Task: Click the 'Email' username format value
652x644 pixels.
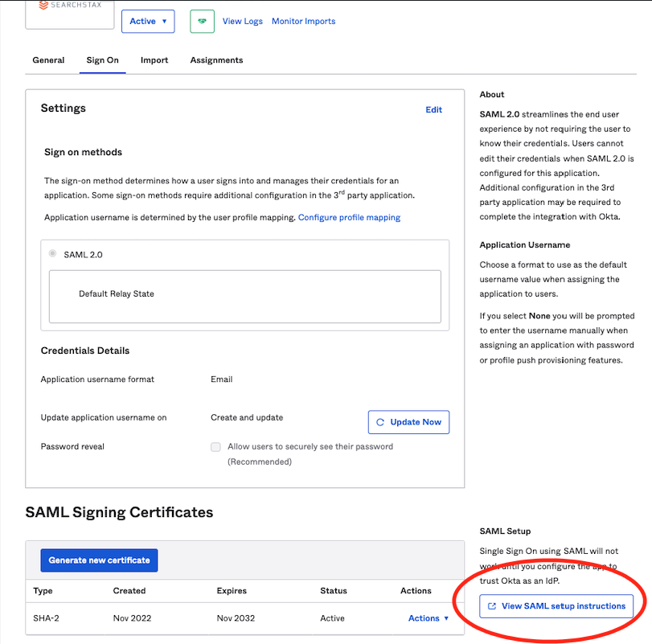Action: tap(222, 379)
